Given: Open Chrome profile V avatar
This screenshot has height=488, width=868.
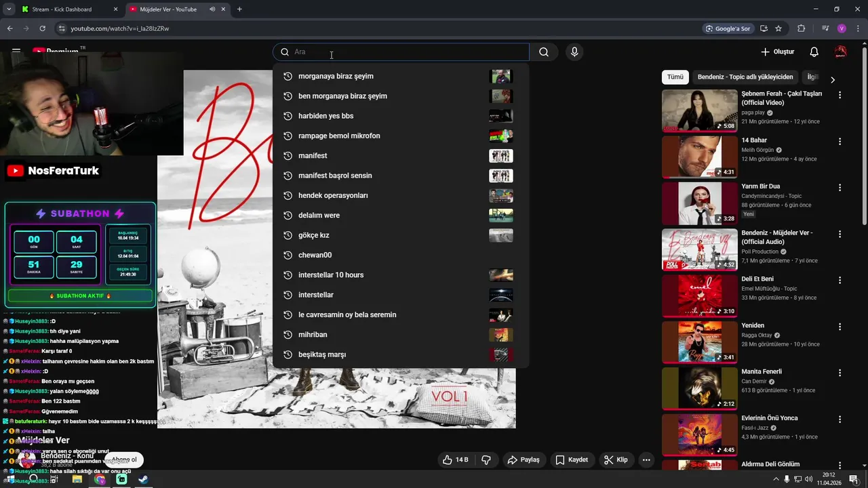Looking at the screenshot, I should [842, 28].
